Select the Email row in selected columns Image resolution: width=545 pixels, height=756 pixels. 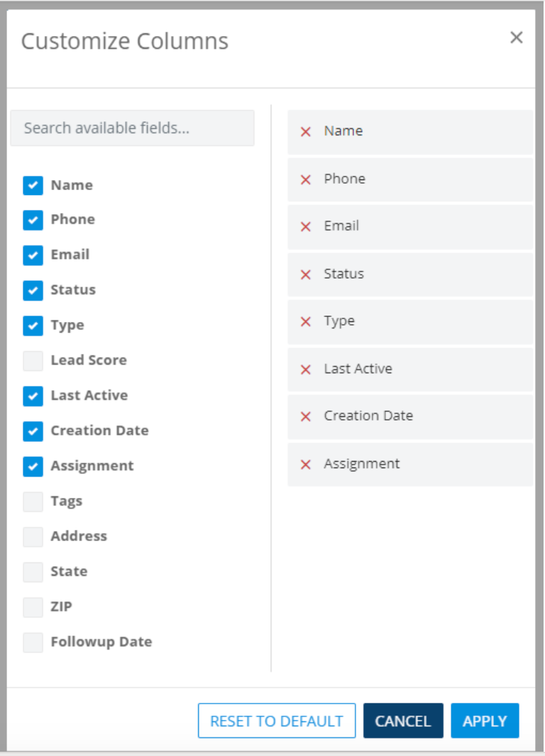point(410,227)
